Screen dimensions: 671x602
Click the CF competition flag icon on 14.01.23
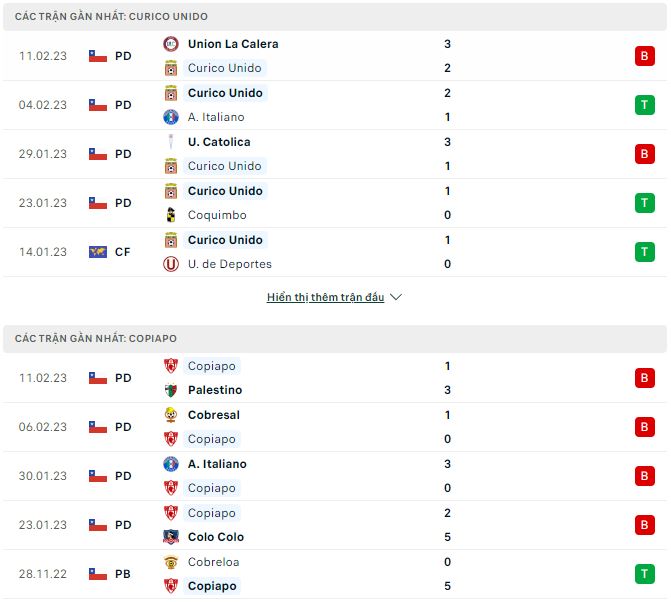pos(98,252)
